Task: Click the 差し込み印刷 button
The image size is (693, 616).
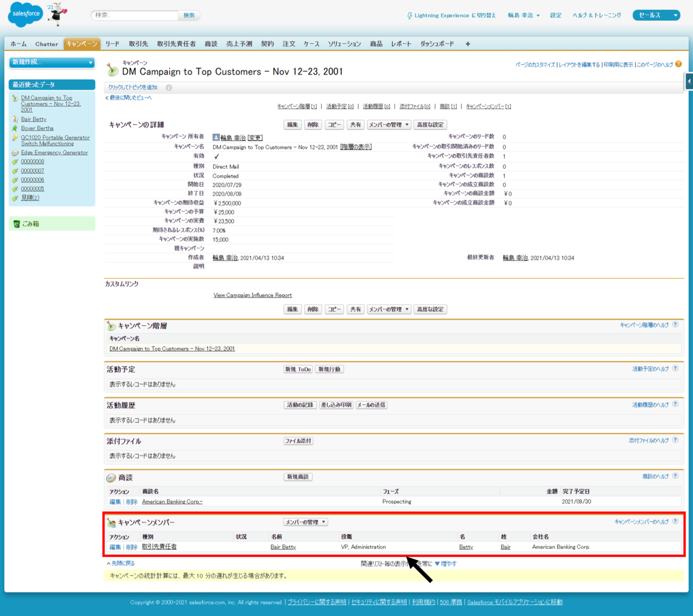Action: coord(336,405)
